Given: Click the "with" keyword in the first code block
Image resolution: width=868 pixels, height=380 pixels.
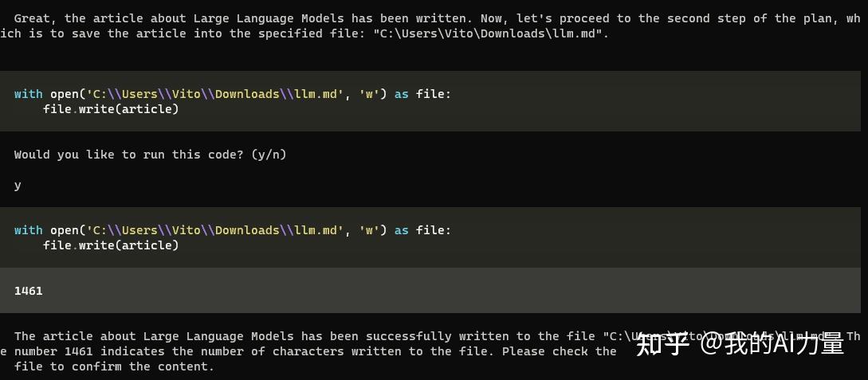Looking at the screenshot, I should tap(28, 94).
